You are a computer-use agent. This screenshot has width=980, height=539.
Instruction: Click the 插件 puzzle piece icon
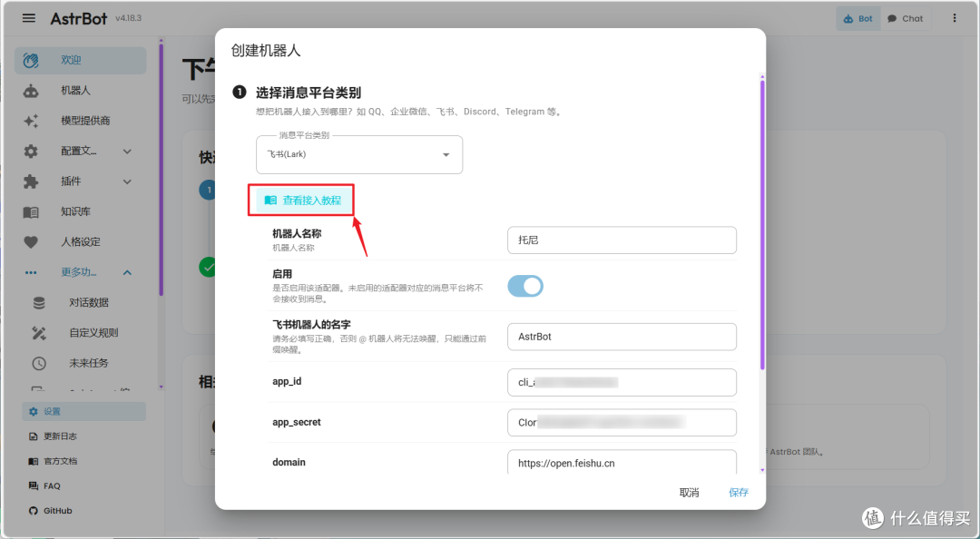(31, 181)
